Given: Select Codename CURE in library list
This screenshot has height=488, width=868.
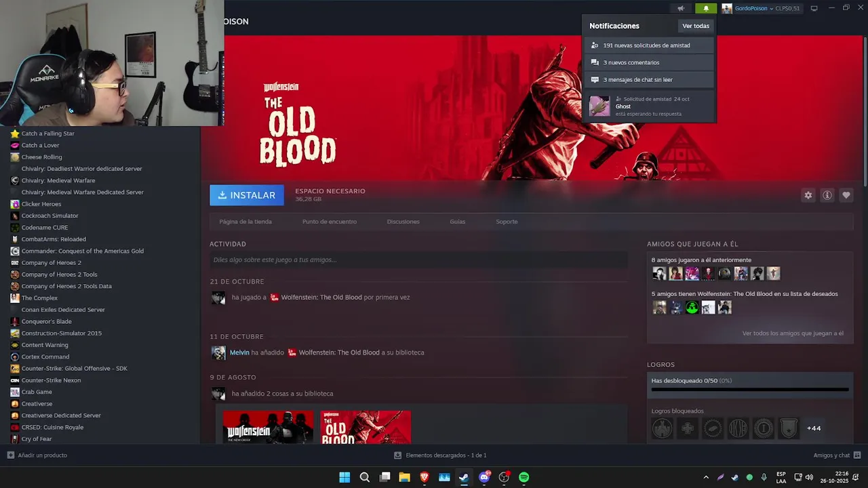Looking at the screenshot, I should (x=45, y=228).
